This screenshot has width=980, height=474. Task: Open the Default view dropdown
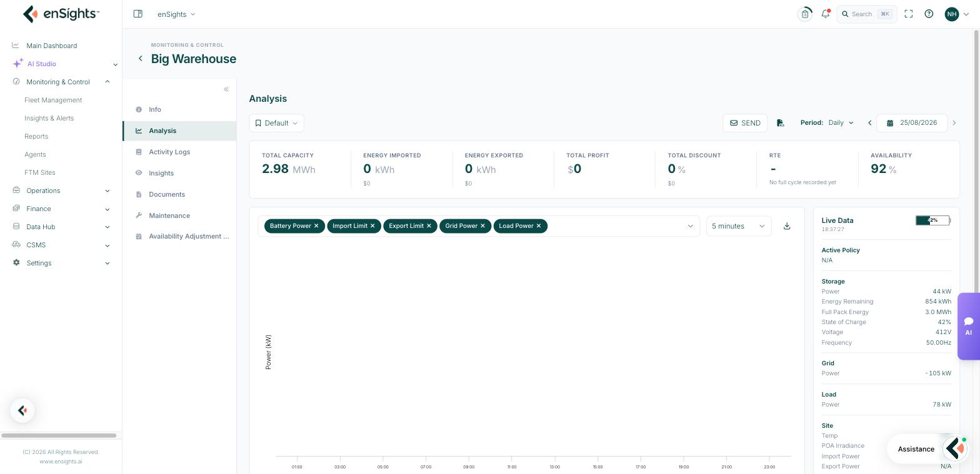(277, 123)
